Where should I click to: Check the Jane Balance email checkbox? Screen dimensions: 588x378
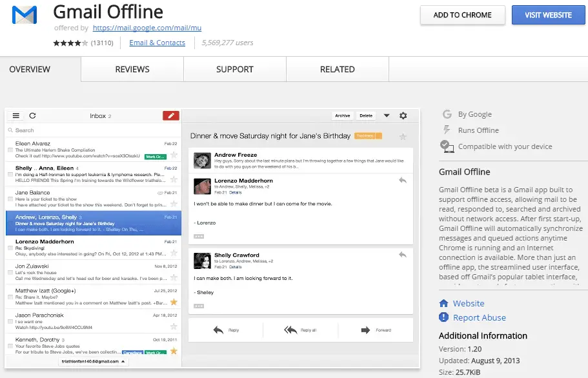coord(10,199)
